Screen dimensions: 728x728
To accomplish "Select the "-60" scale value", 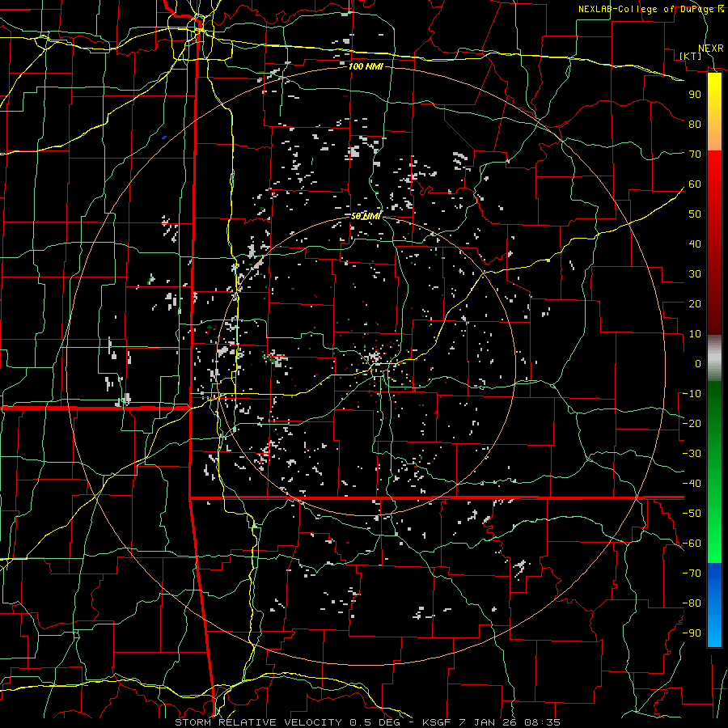I will tap(692, 544).
